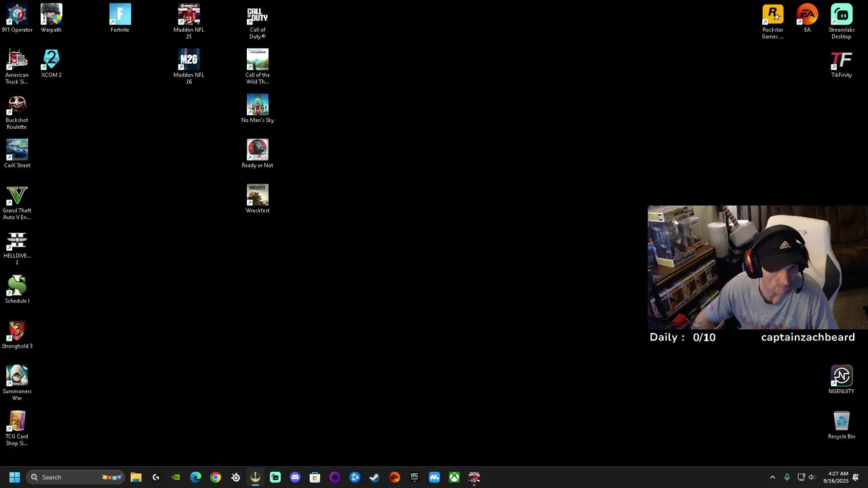Select the TikFinity desktop icon
This screenshot has height=488, width=868.
(842, 63)
